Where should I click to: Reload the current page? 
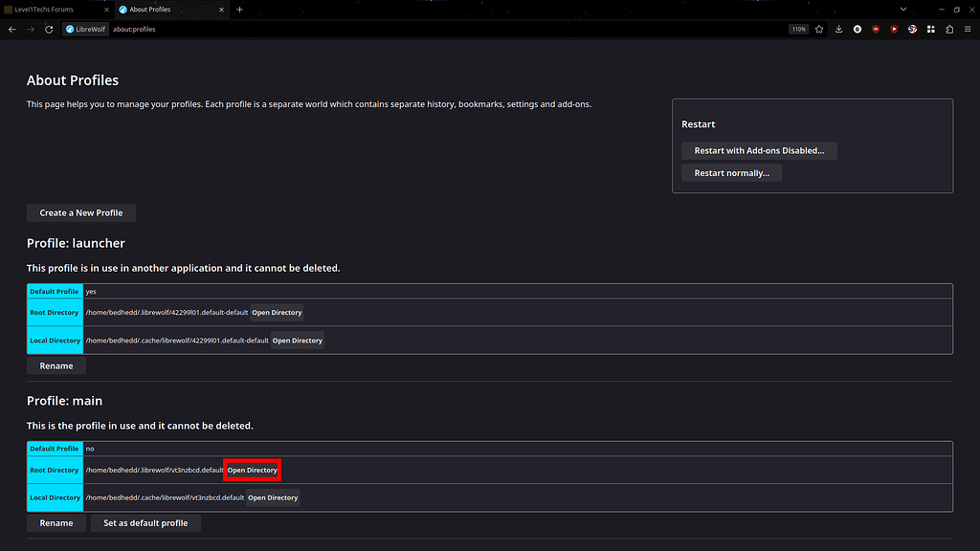[49, 29]
